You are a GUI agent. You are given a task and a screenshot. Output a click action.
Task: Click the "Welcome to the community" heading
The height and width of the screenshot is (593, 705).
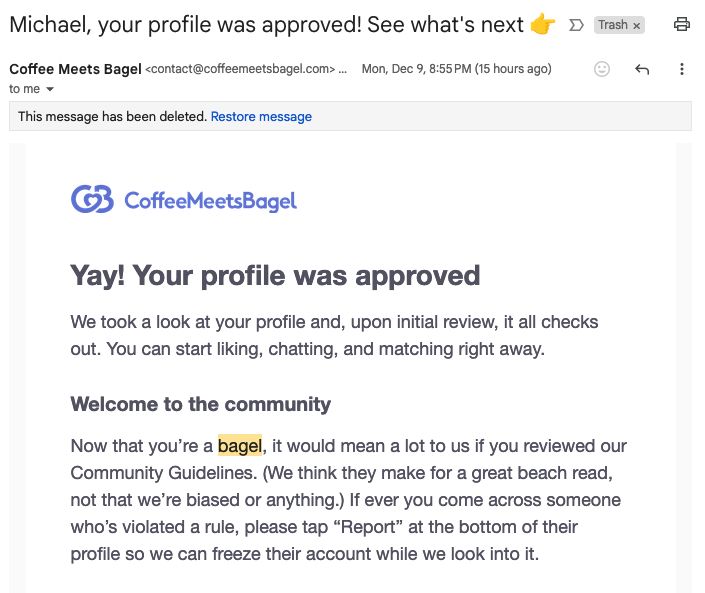[x=200, y=404]
